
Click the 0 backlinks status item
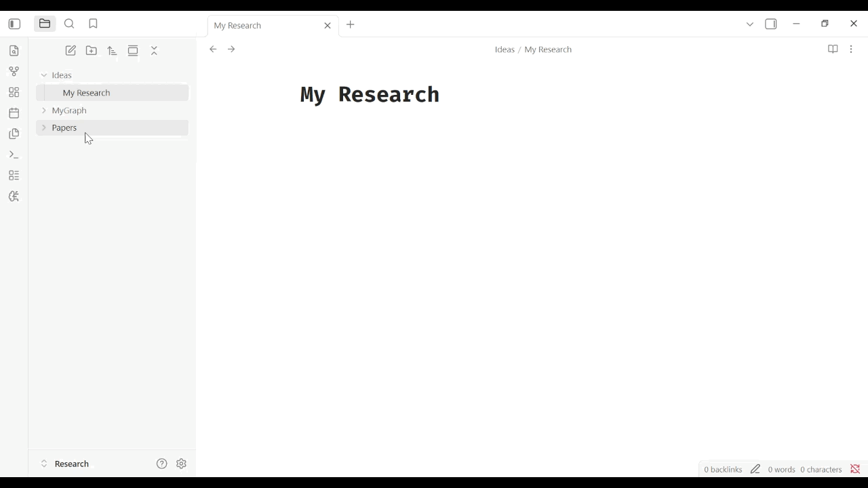click(723, 469)
